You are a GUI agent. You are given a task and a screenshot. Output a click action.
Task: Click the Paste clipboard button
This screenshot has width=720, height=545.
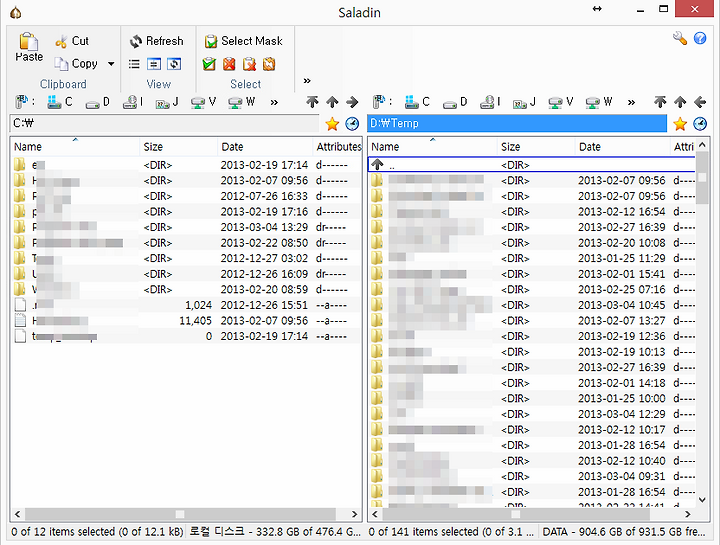(x=28, y=47)
